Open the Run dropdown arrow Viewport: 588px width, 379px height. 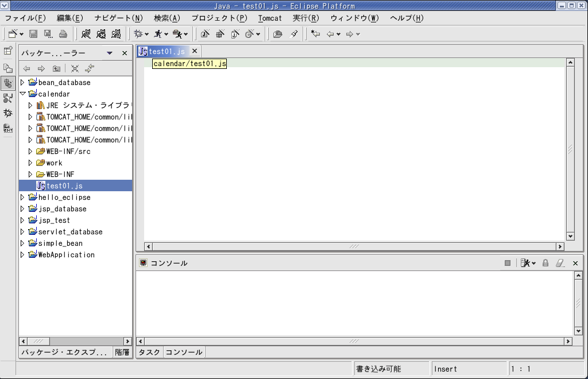click(166, 34)
